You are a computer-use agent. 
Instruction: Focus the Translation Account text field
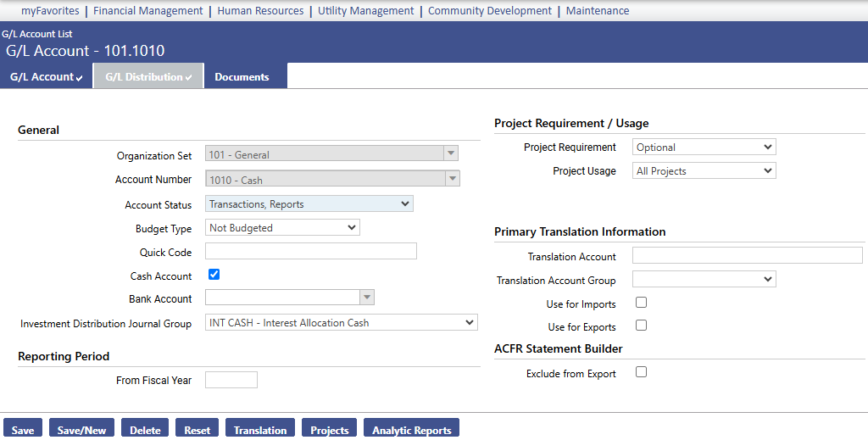[748, 255]
